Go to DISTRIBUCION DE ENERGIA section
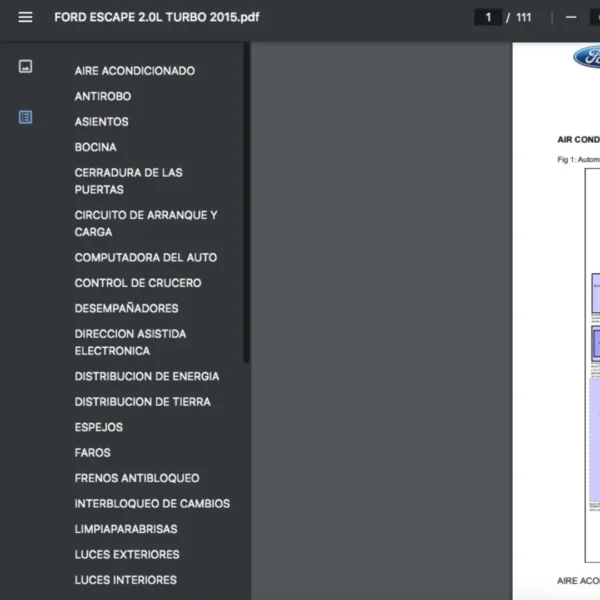Image resolution: width=600 pixels, height=600 pixels. click(146, 377)
